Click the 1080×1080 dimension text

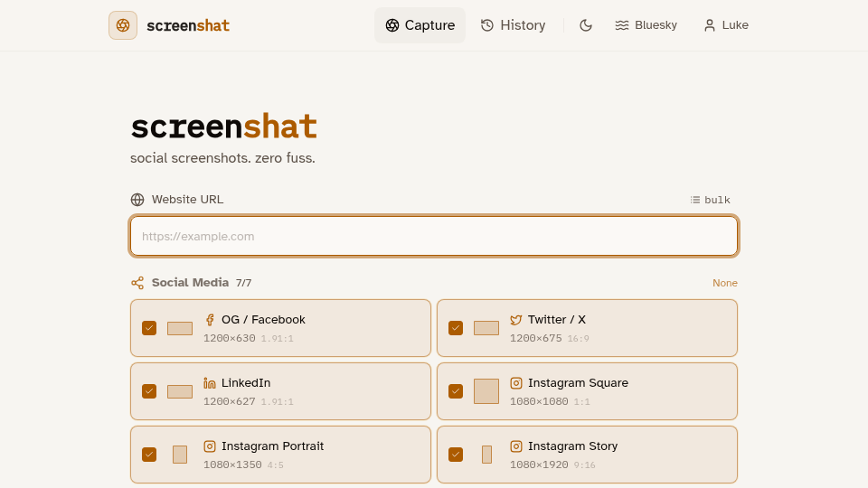(539, 401)
